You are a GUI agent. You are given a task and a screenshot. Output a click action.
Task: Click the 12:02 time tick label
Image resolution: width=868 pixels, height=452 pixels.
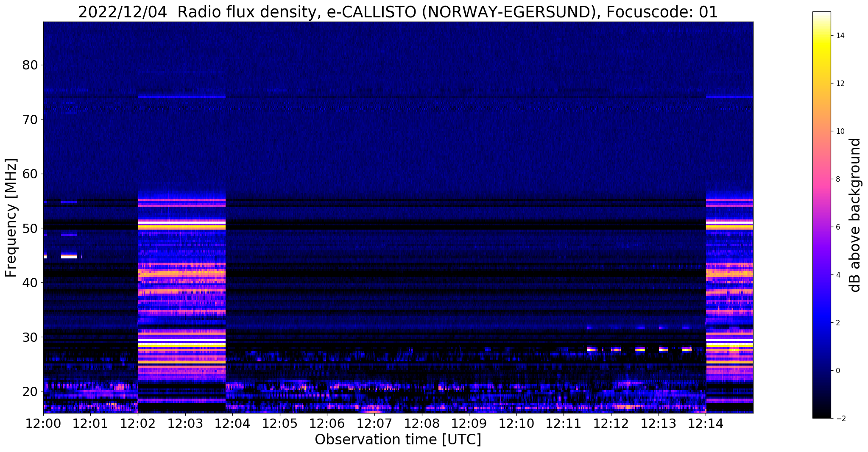[138, 423]
